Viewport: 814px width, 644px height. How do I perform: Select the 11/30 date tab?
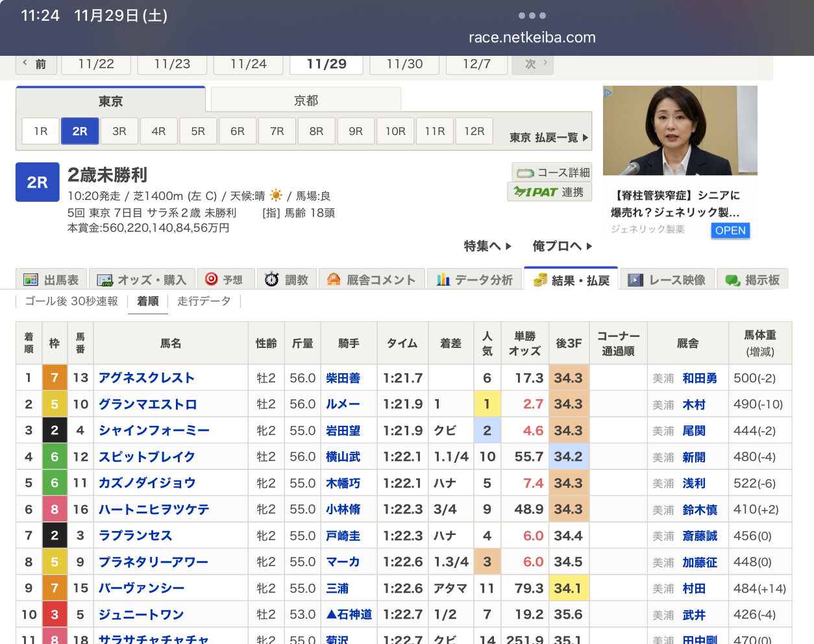(404, 64)
